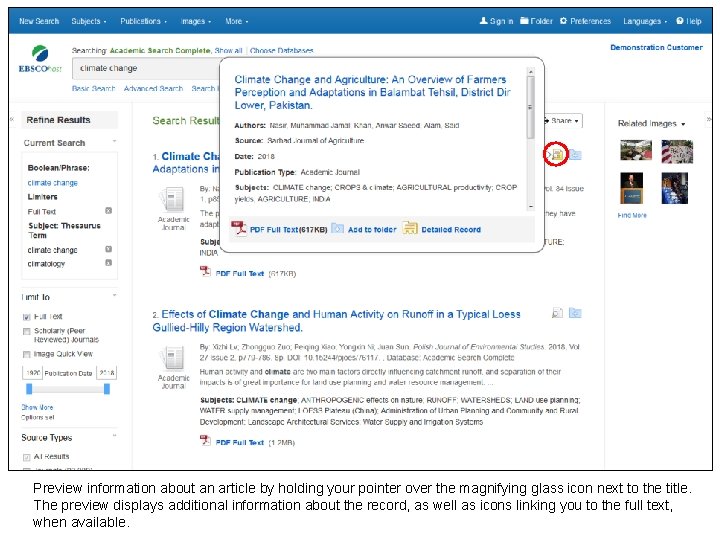Open the related image of a crowd with an American flag

point(677,152)
